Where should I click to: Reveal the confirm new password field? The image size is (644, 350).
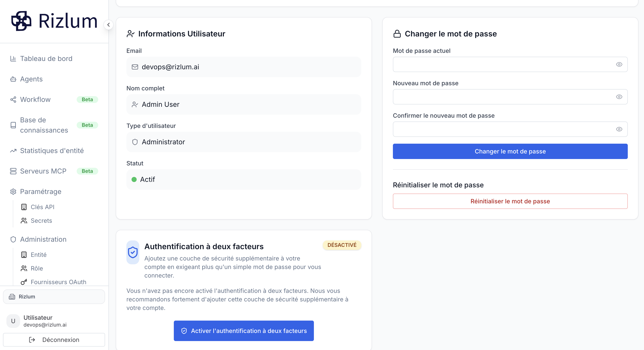619,129
